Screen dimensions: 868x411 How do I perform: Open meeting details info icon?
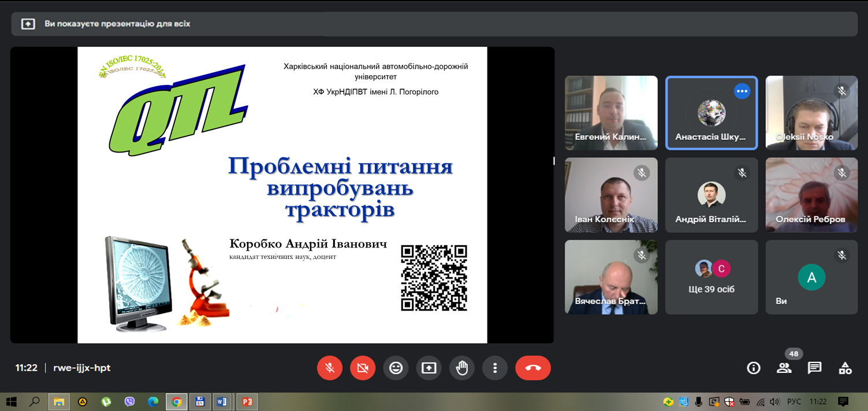753,368
